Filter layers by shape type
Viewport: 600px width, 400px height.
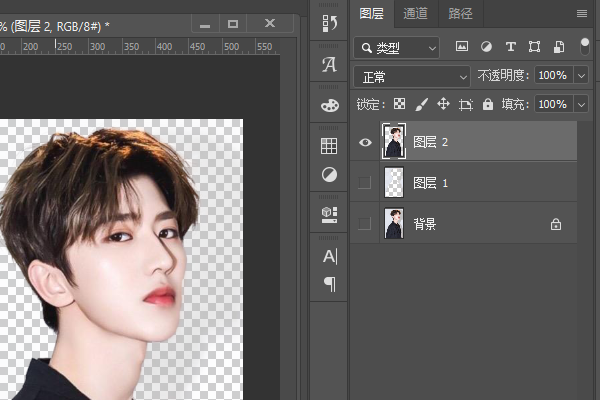coord(535,47)
